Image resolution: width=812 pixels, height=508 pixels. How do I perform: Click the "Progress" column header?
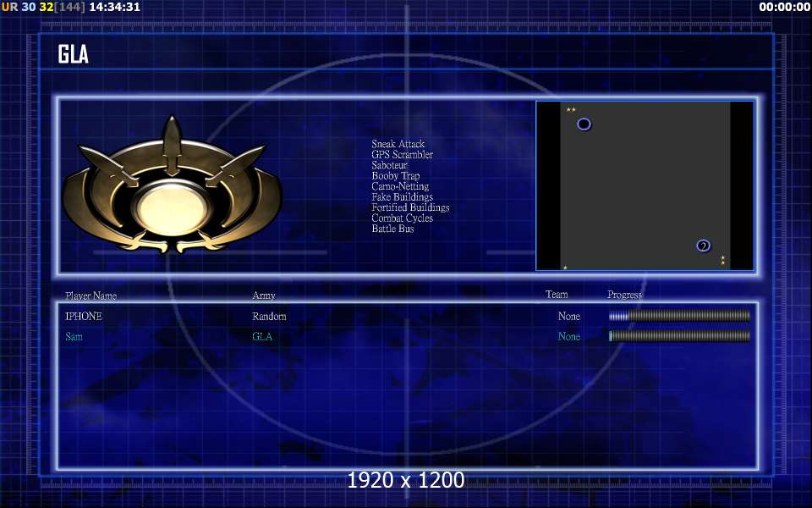pos(624,295)
